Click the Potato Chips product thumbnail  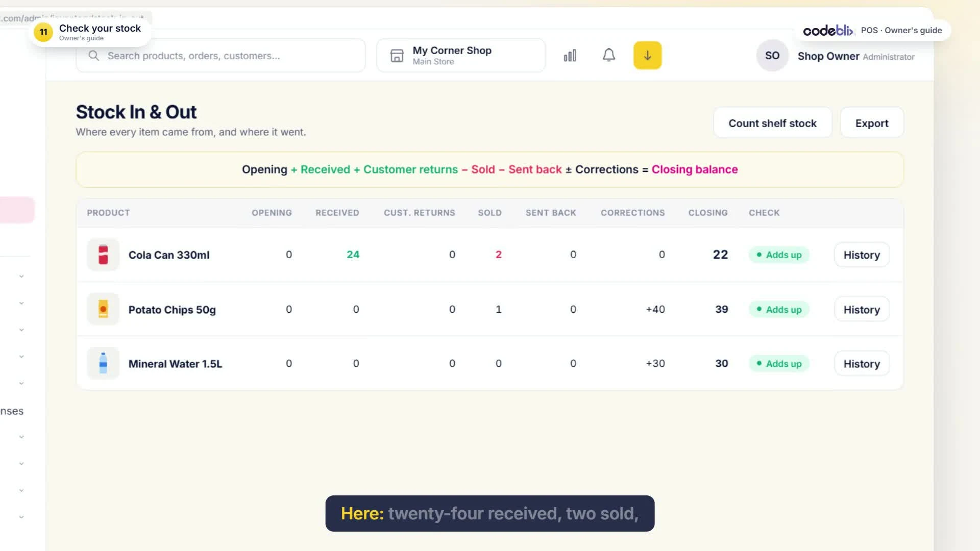(x=103, y=309)
